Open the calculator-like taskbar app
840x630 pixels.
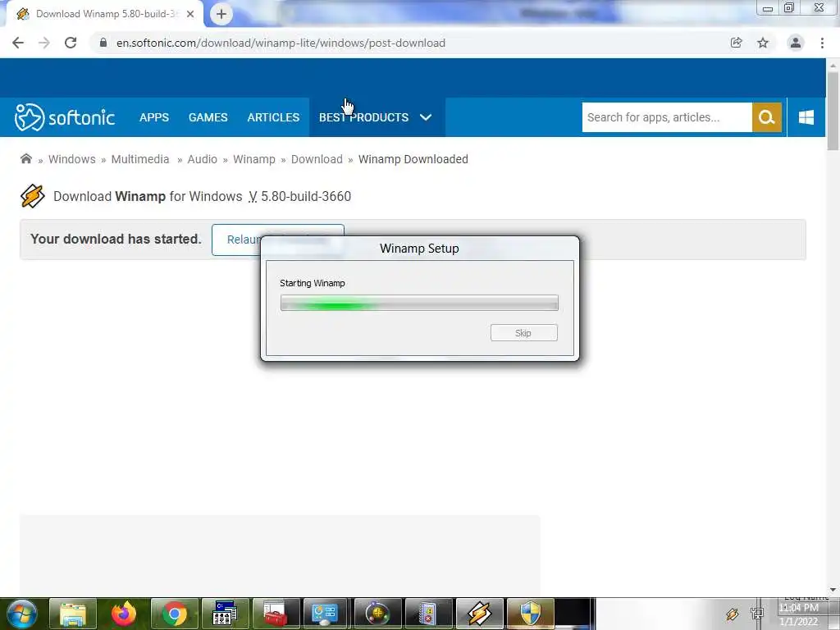click(225, 614)
